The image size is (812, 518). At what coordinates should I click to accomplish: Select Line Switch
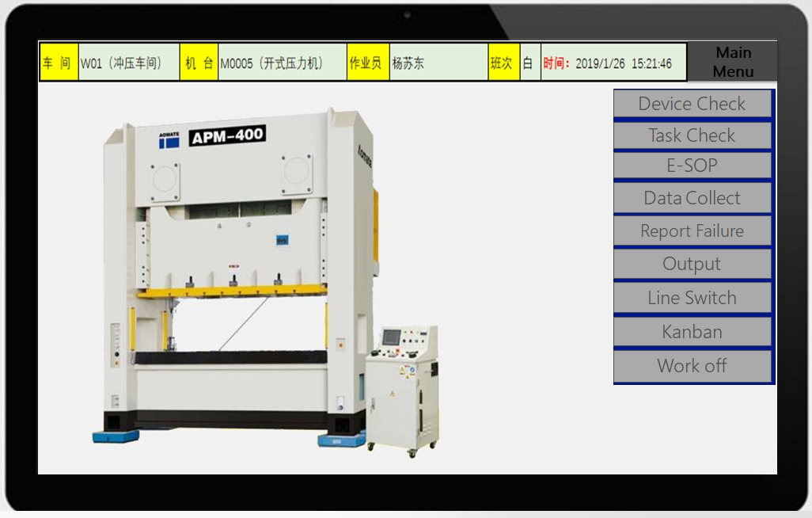(692, 298)
